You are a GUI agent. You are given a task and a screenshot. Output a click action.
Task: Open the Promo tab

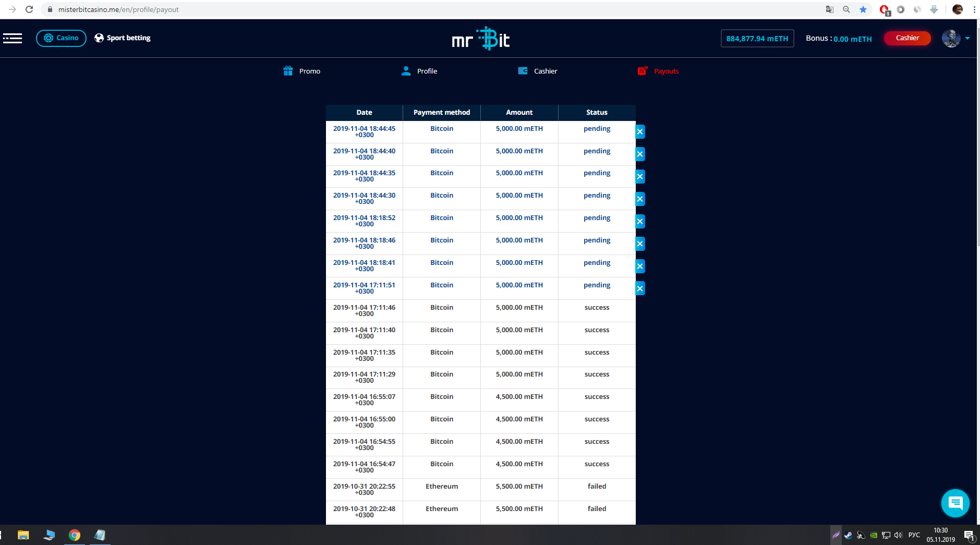[x=302, y=71]
